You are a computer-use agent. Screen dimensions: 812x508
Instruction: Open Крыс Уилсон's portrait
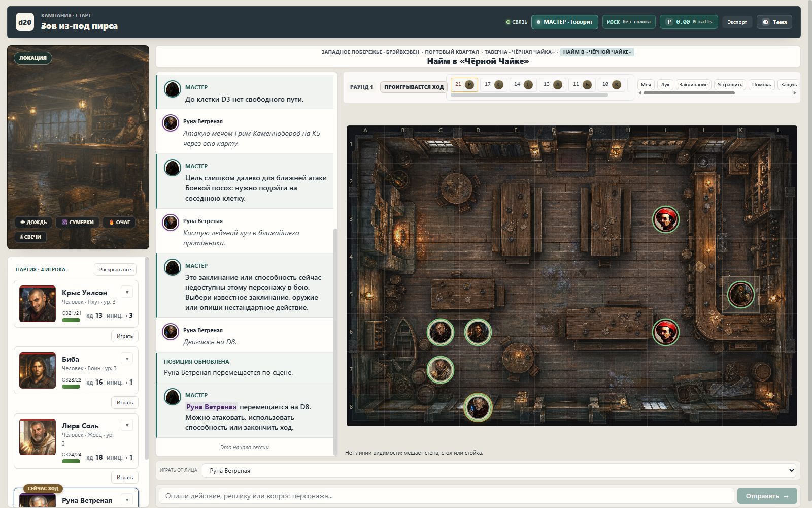coord(38,304)
